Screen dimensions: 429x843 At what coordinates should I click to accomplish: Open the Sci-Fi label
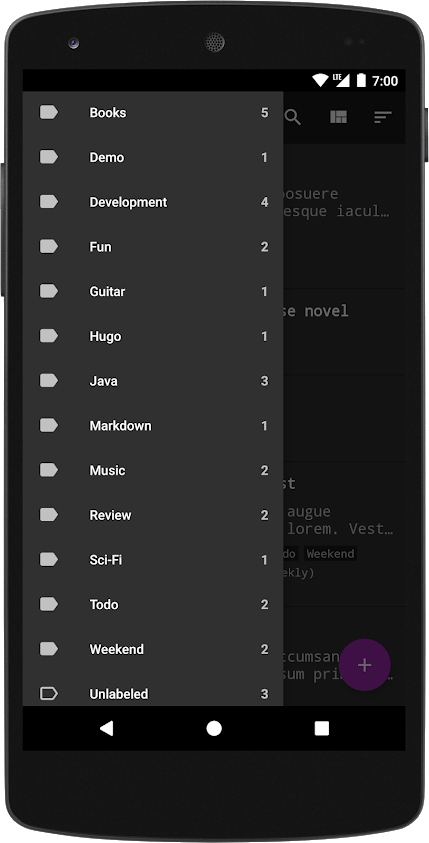pyautogui.click(x=153, y=560)
